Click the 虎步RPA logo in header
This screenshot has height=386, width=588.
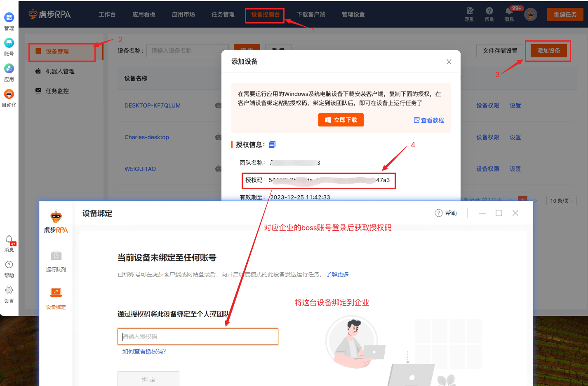49,14
